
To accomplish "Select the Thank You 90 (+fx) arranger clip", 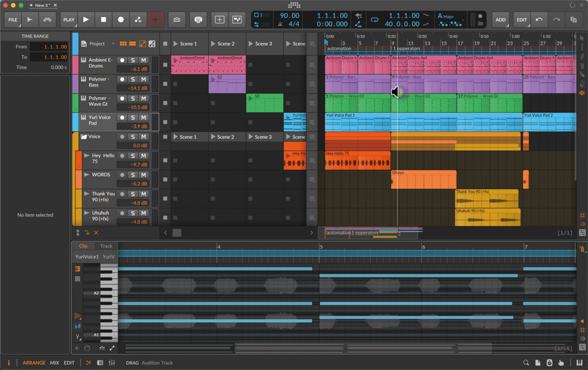I will [487, 198].
